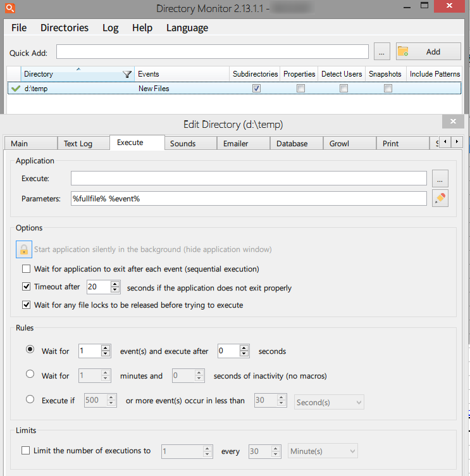Toggle Properties checkbox for d:\temp
470x476 pixels.
pos(300,89)
